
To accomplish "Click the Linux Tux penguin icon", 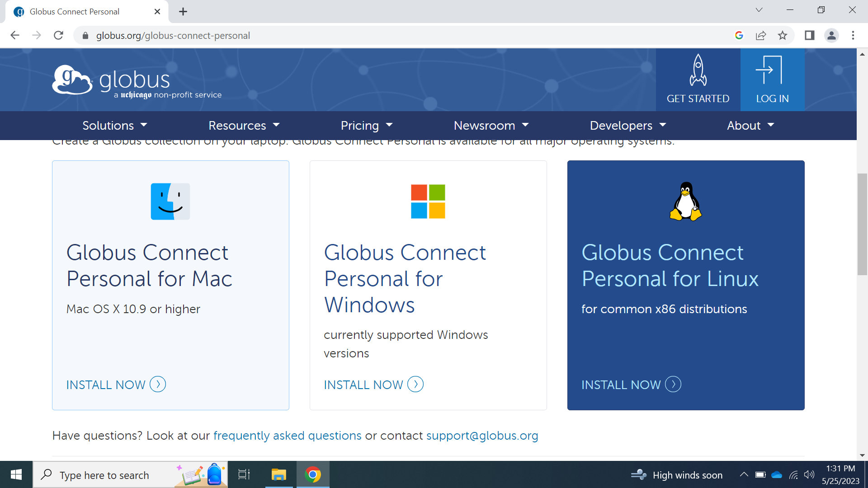I will [685, 202].
